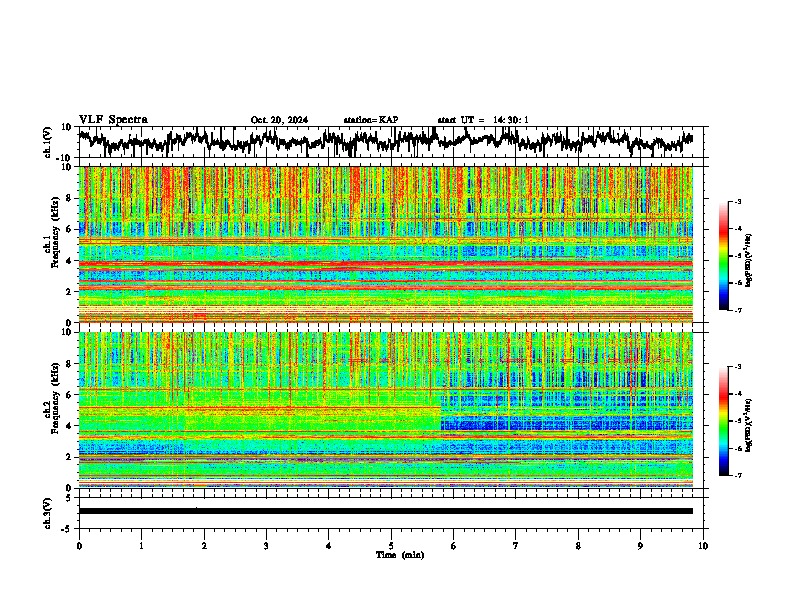
Task: Click the ch.2 spectrogram panel
Action: (x=386, y=410)
